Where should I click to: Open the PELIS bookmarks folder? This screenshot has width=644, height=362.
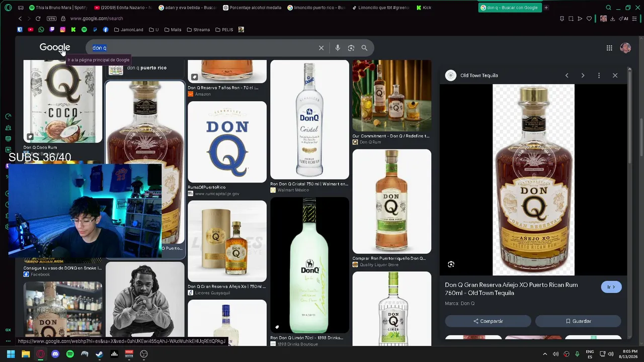click(x=224, y=30)
